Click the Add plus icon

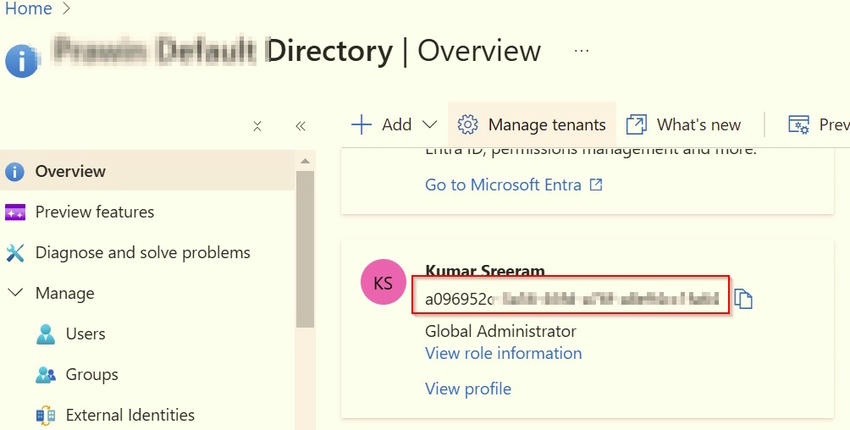coord(361,125)
